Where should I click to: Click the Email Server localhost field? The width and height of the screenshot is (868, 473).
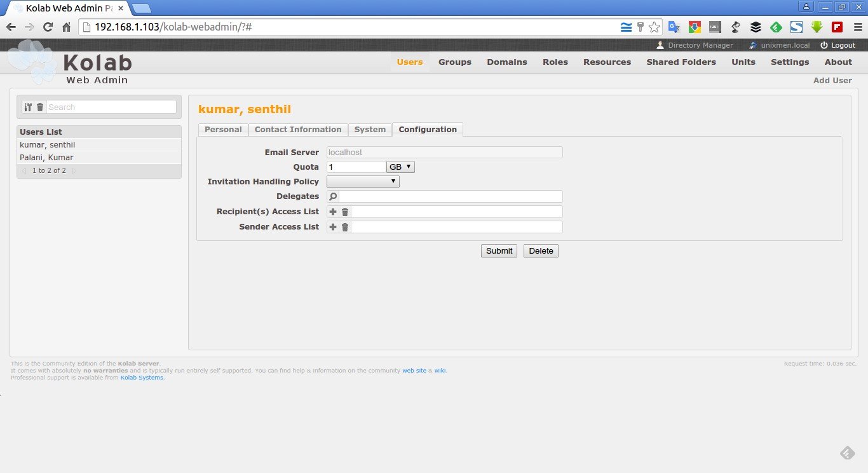point(444,153)
